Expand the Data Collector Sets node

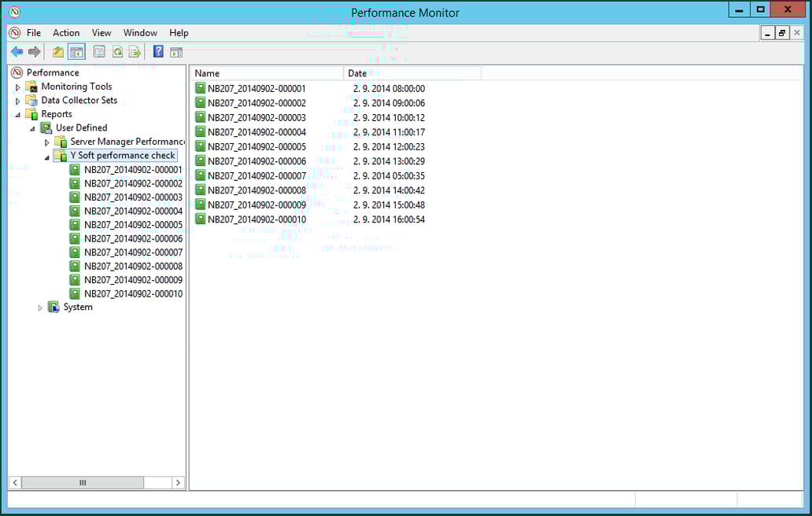[18, 100]
